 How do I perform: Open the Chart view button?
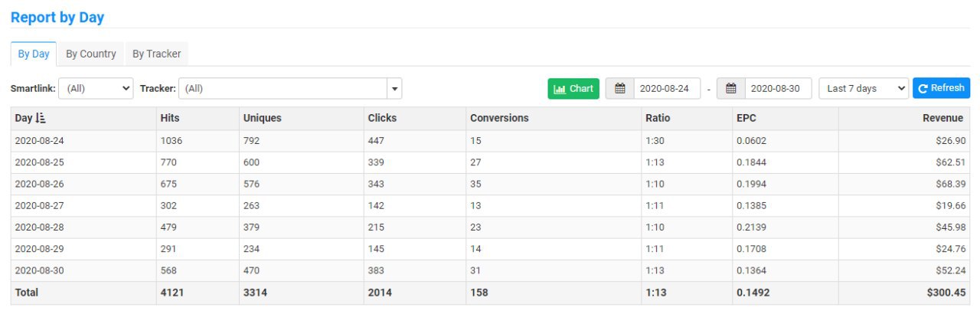[x=573, y=89]
